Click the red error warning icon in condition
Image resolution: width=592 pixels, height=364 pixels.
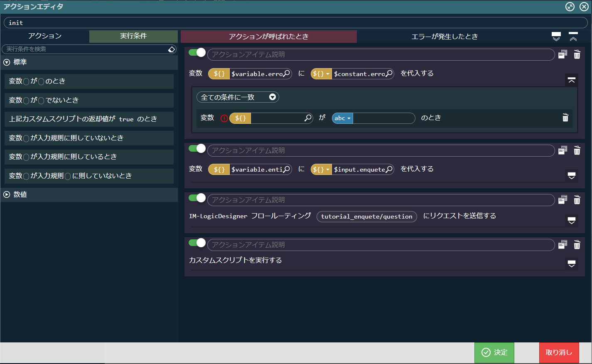tap(224, 118)
